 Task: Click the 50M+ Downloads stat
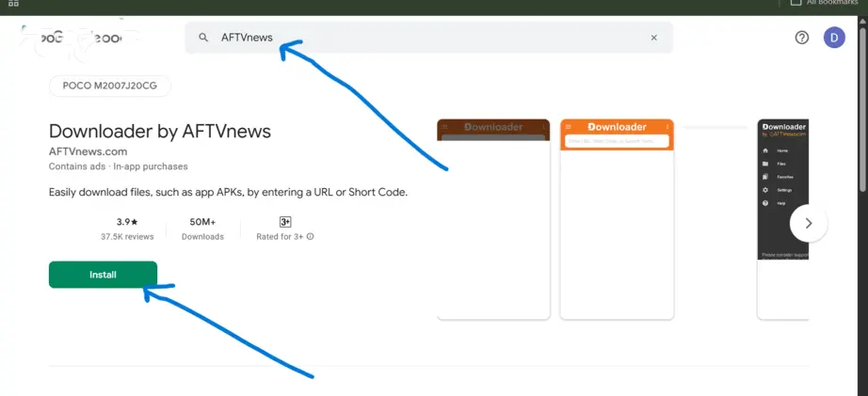pyautogui.click(x=202, y=229)
